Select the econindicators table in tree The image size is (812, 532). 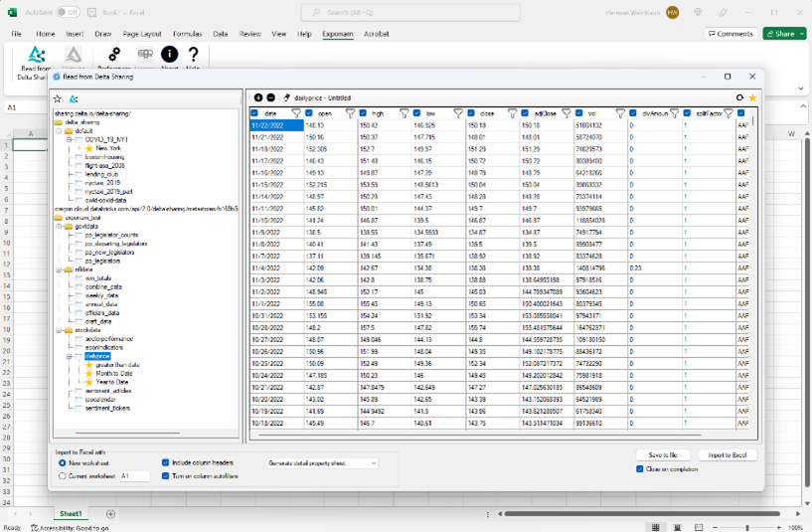104,348
